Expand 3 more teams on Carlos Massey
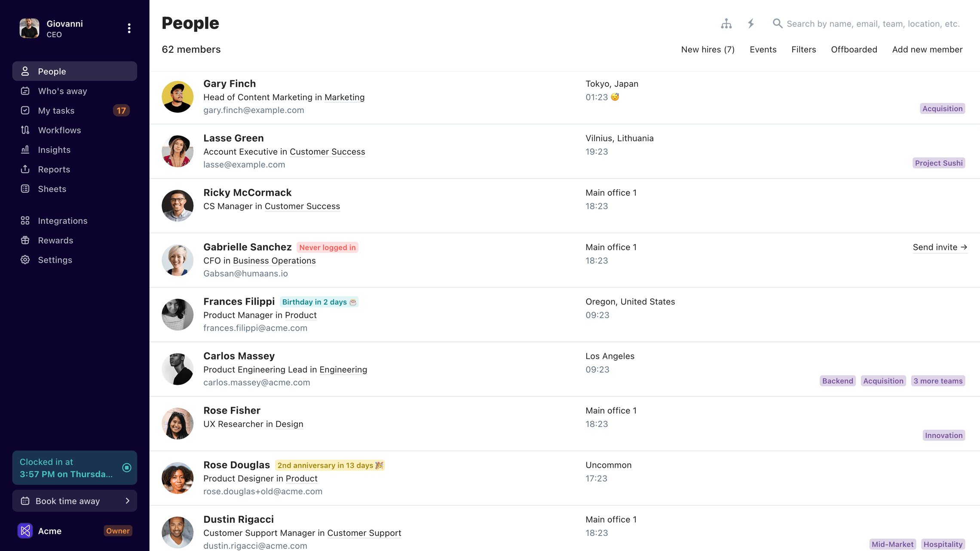Screen dimensions: 980x551 click(x=938, y=381)
